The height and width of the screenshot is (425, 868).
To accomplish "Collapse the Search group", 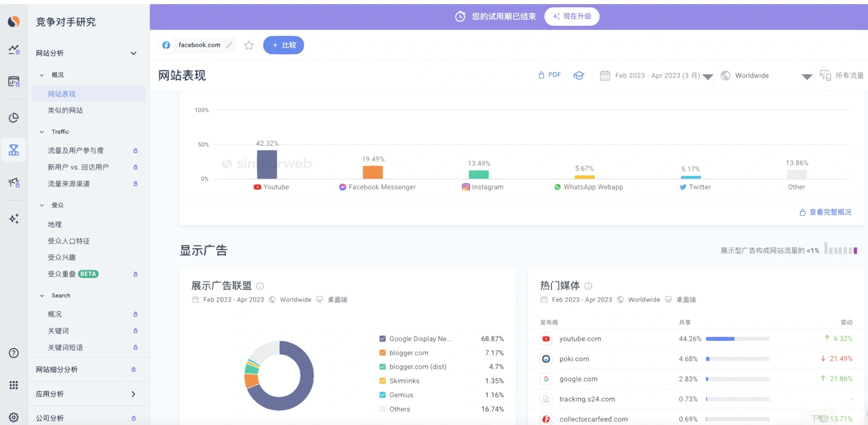I will 42,296.
